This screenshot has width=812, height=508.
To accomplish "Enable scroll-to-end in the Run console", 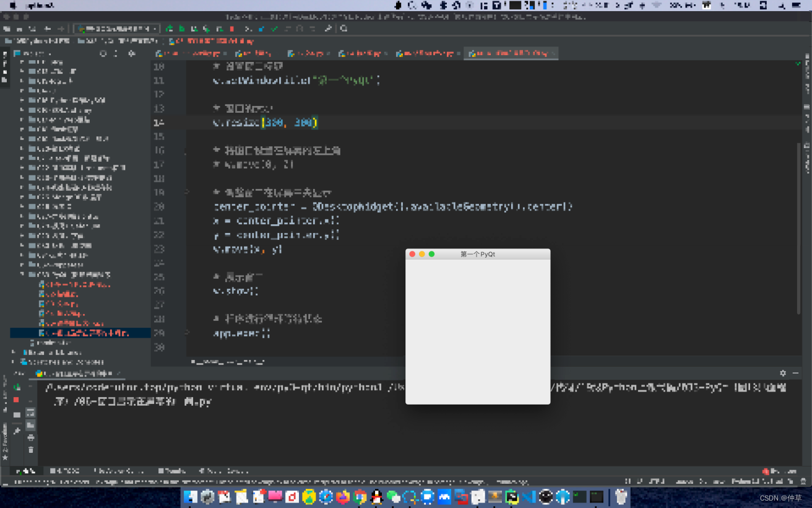I will [x=30, y=424].
